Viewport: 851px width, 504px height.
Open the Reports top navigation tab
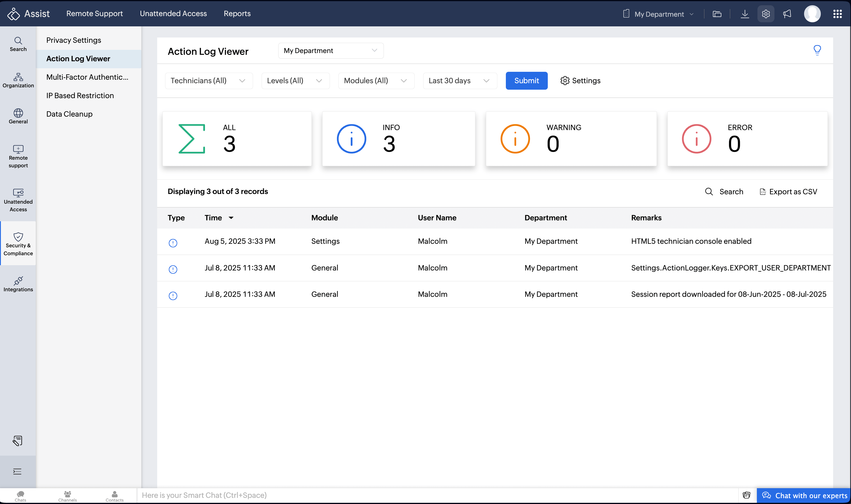coord(237,13)
